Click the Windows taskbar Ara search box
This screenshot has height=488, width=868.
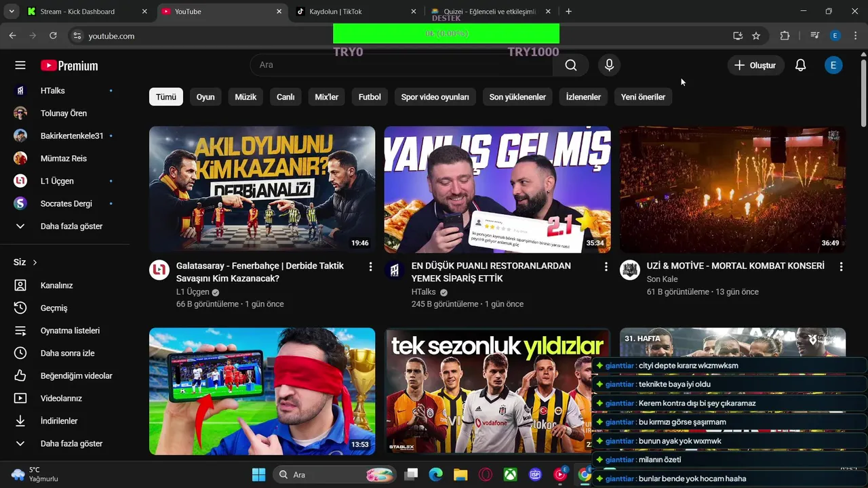coord(336,474)
